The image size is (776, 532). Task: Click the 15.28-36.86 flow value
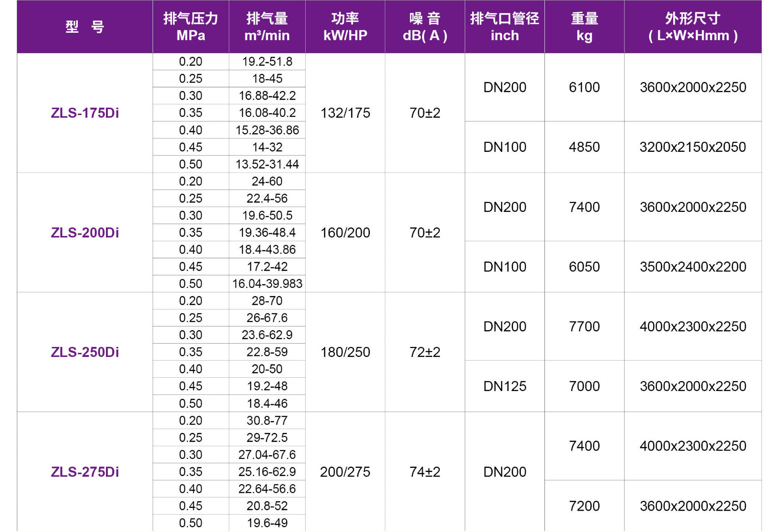point(267,130)
